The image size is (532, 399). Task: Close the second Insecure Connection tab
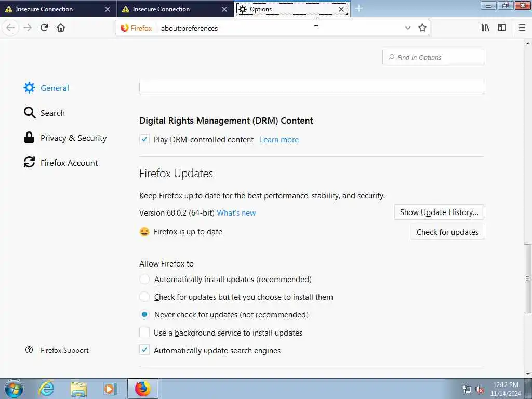coord(224,9)
